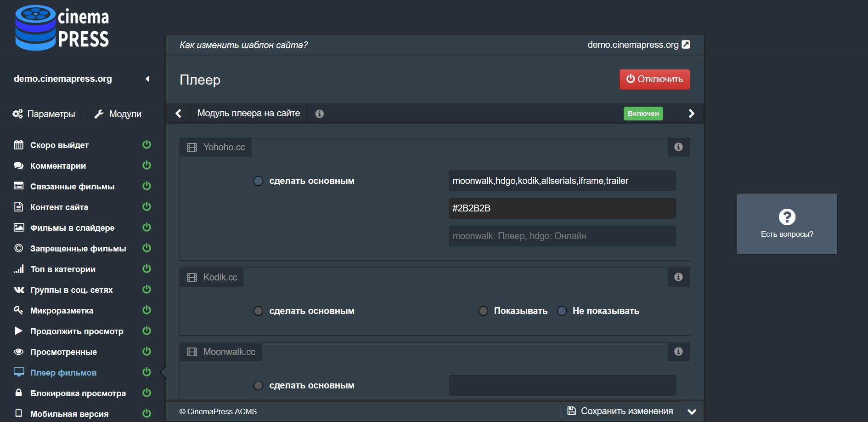The height and width of the screenshot is (422, 868).
Task: Click the info icon in Moonwalk.cc panel
Action: pos(678,352)
